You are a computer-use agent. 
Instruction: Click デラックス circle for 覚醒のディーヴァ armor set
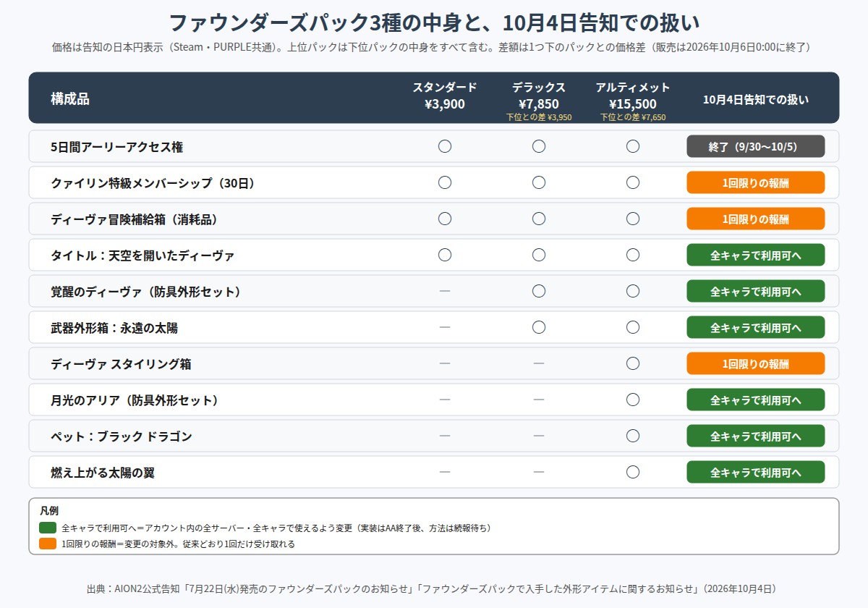click(539, 291)
